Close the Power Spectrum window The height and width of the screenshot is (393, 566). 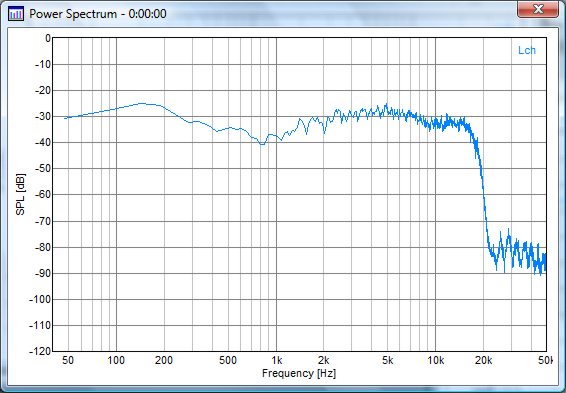click(x=538, y=9)
